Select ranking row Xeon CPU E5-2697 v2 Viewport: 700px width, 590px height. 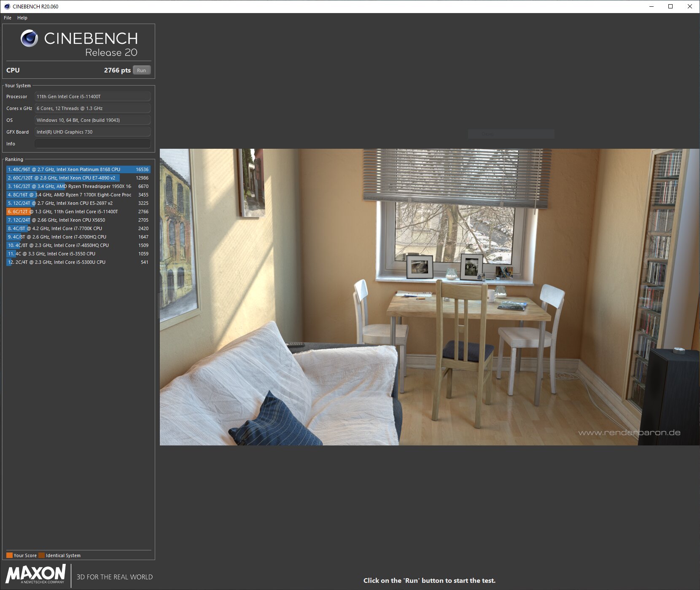click(78, 203)
